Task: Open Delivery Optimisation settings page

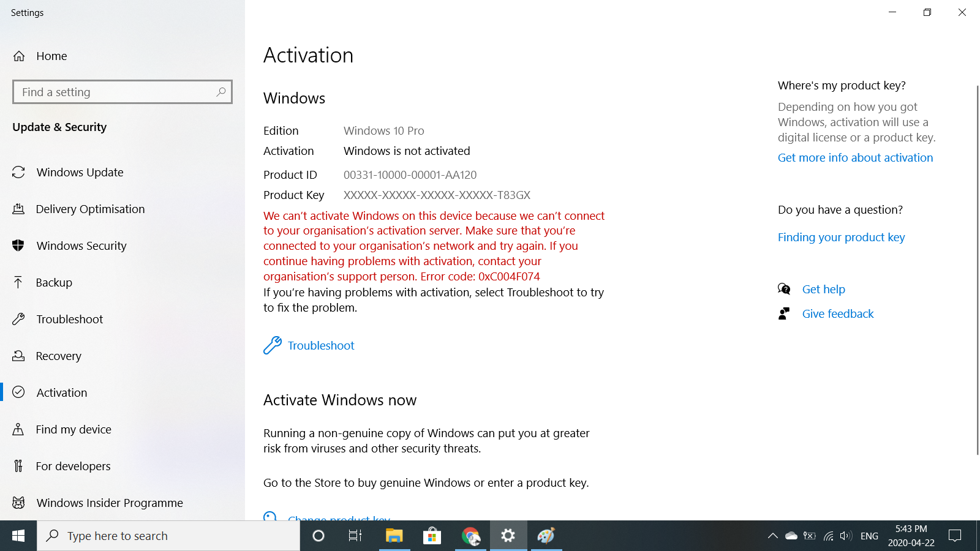Action: click(x=123, y=209)
